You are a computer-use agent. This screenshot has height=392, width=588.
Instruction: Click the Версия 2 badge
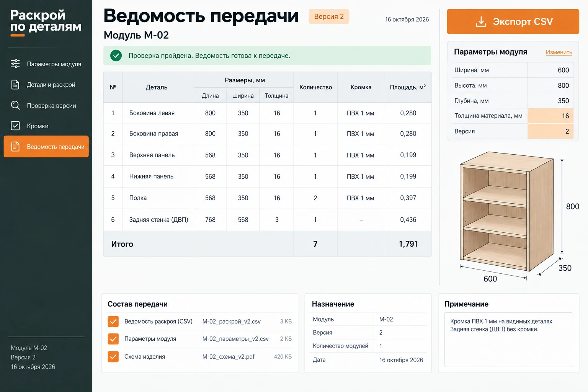[329, 16]
